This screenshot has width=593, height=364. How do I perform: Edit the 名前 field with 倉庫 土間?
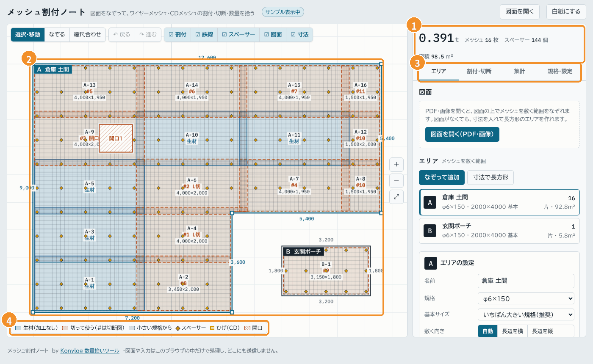[x=526, y=280]
